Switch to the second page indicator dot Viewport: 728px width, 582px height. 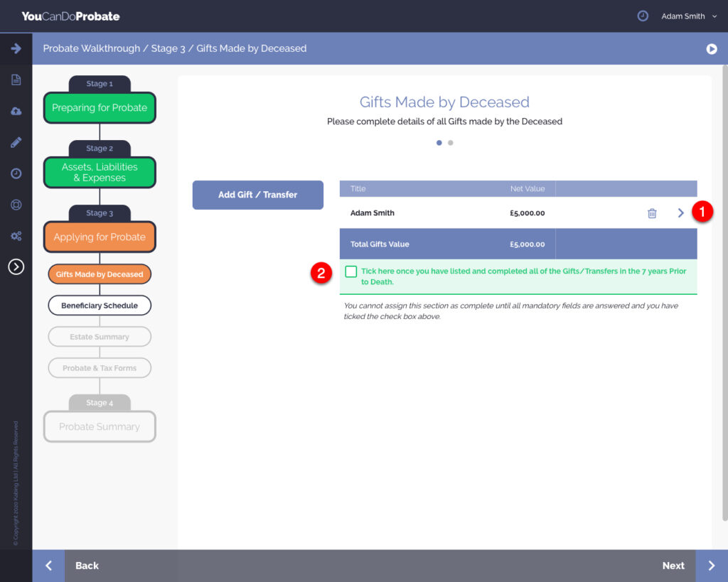(x=451, y=143)
